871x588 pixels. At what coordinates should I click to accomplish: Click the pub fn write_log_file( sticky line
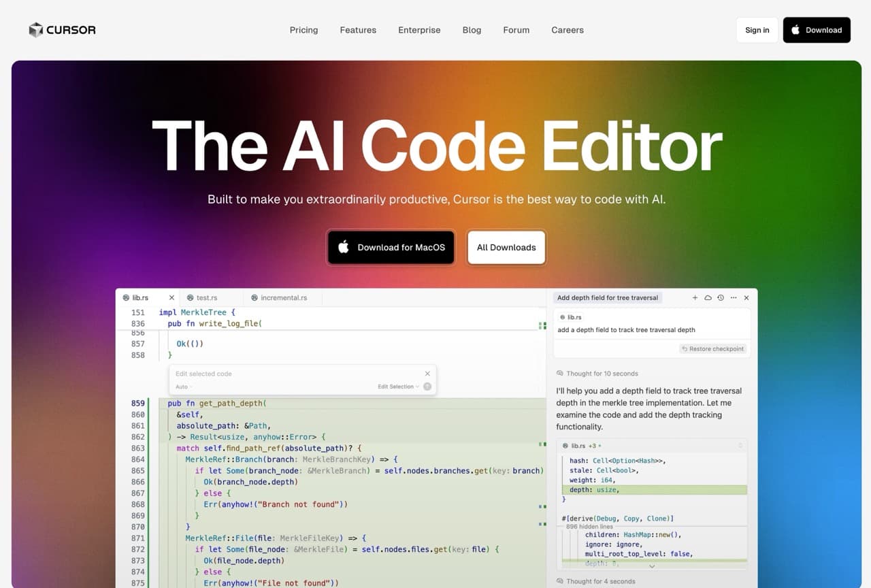(x=214, y=323)
